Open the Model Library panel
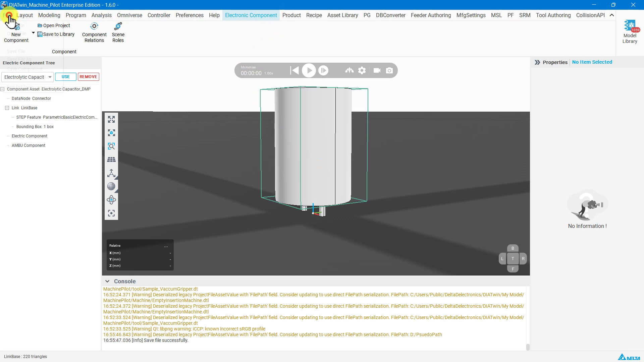The width and height of the screenshot is (644, 362). click(x=630, y=32)
